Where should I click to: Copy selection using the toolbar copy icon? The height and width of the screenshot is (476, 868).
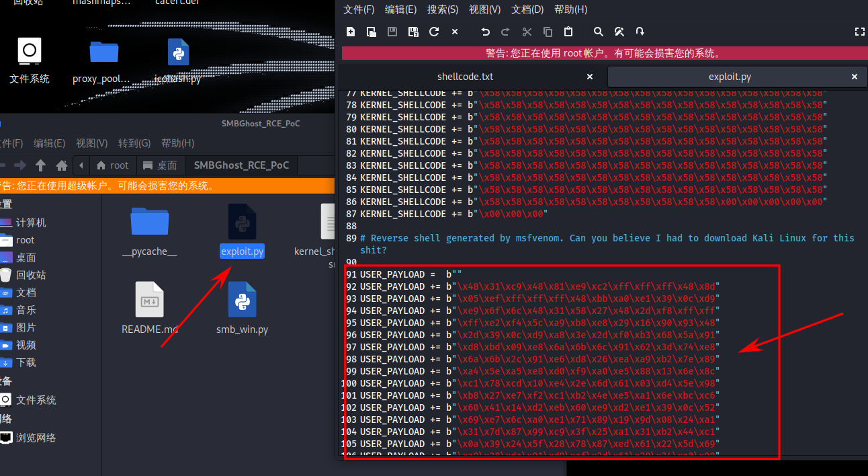pyautogui.click(x=548, y=32)
